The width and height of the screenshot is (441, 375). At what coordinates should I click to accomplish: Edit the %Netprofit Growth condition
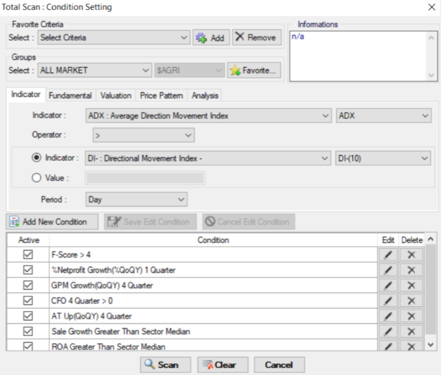(x=388, y=270)
